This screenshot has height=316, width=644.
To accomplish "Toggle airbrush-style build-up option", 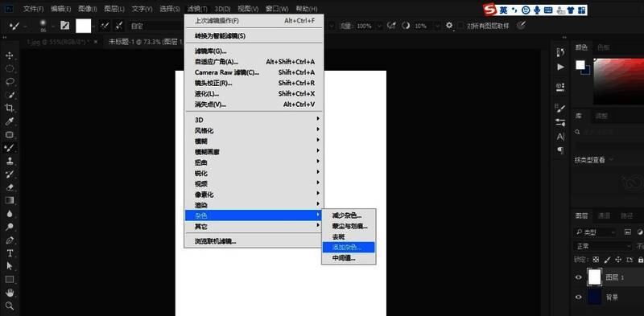I will click(x=391, y=26).
